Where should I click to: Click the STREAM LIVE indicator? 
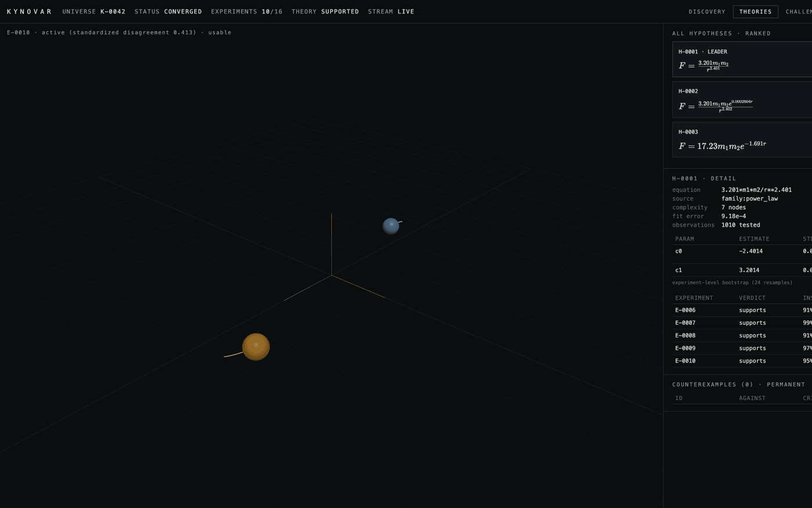point(391,12)
